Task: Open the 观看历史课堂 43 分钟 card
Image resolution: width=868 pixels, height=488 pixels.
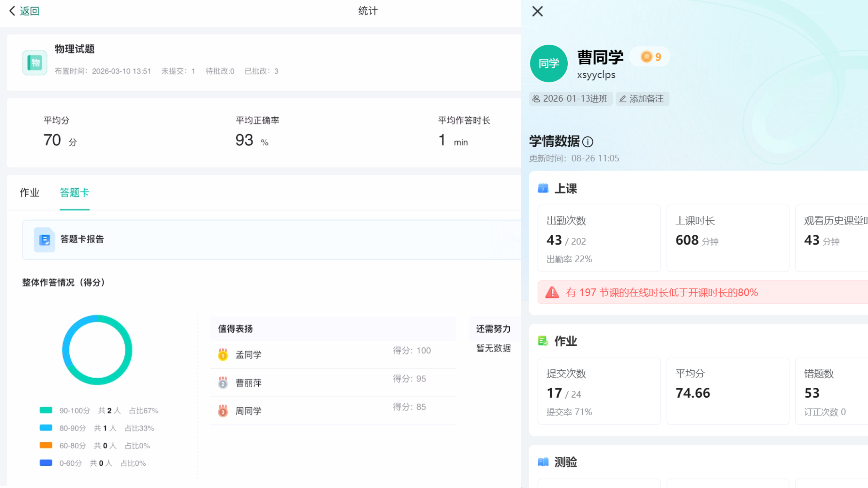Action: pos(831,239)
